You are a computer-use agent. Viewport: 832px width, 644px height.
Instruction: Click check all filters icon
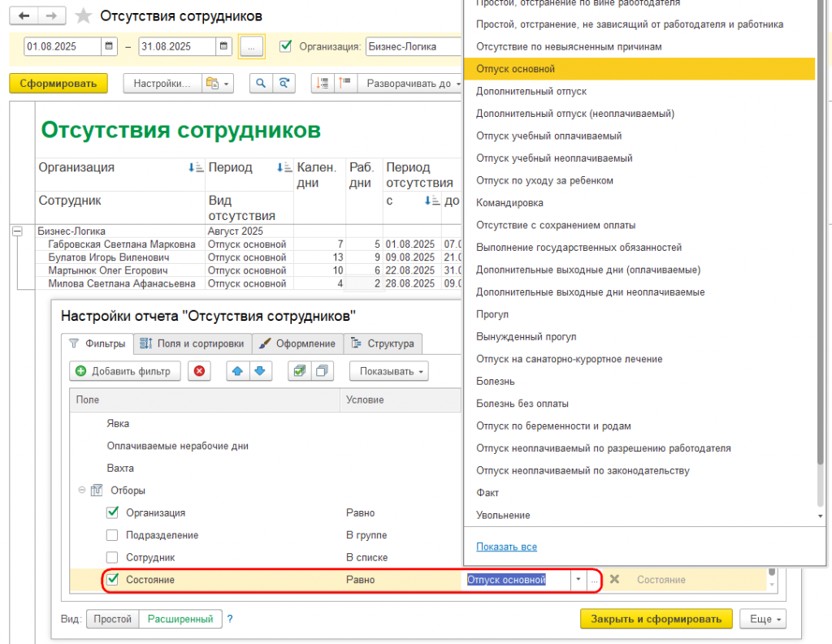(x=299, y=371)
